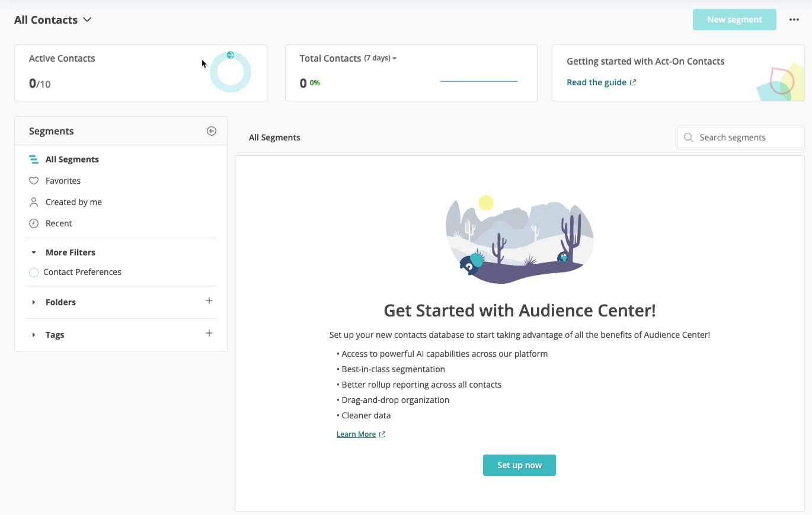
Task: Click the external link icon beside Learn More
Action: point(382,434)
